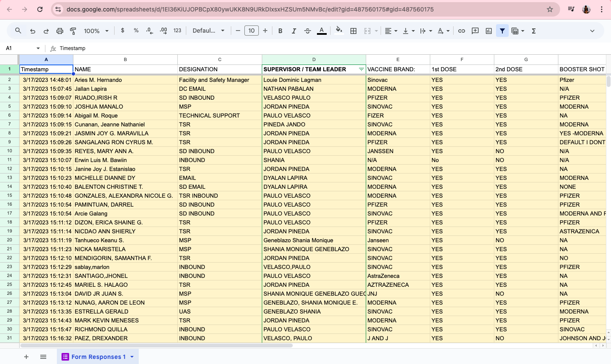
Task: Open the borders menu
Action: [353, 31]
